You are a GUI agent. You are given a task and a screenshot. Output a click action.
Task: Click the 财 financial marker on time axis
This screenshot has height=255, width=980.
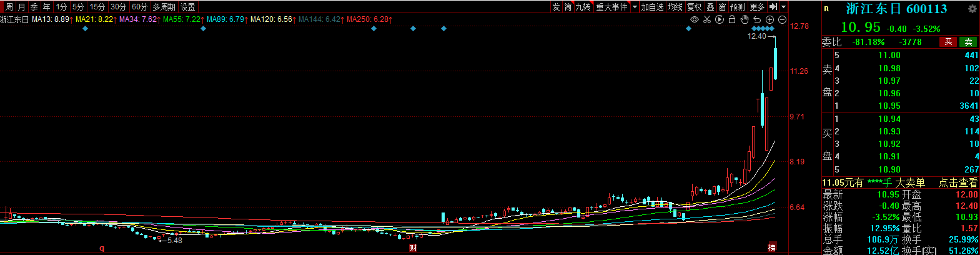[413, 248]
